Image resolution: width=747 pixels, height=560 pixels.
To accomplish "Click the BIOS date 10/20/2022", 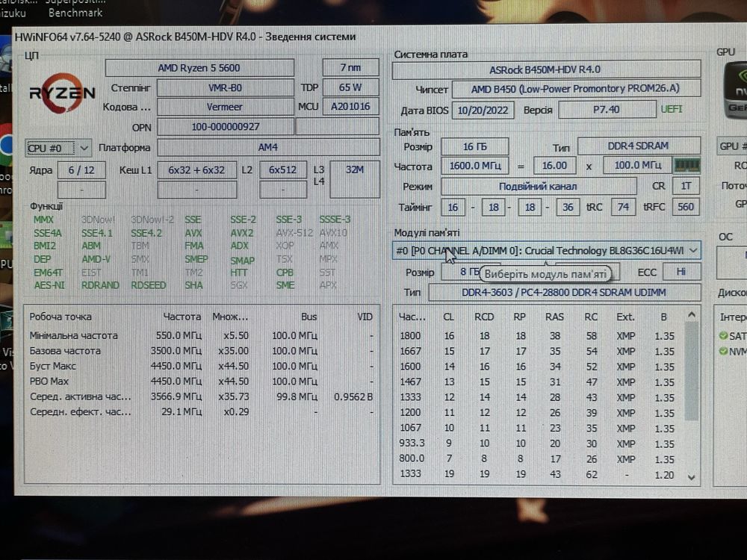I will tap(483, 111).
